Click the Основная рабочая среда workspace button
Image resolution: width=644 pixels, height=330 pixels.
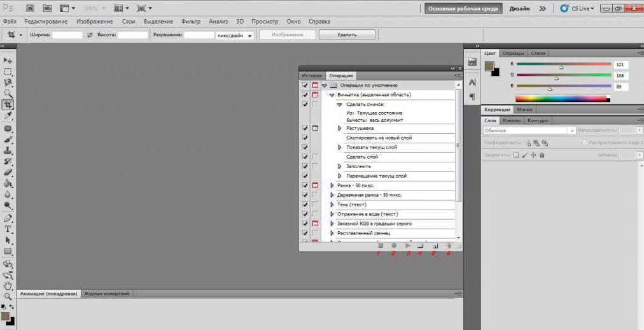pos(463,9)
